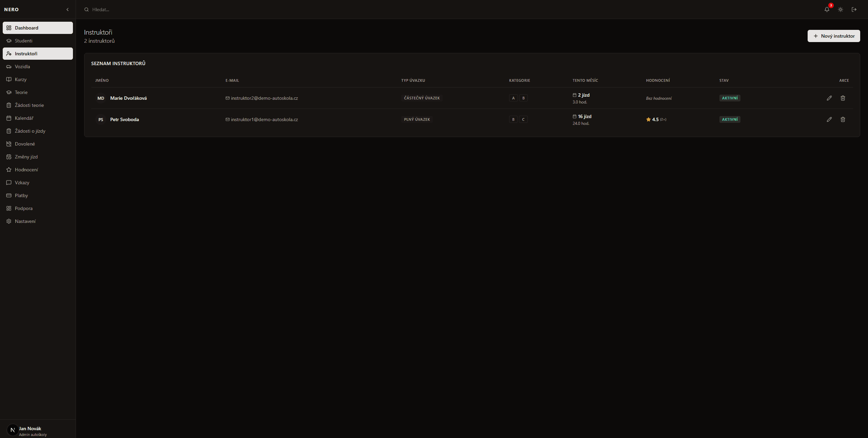The height and width of the screenshot is (438, 868).
Task: Delete Marie Dvořáková with trash icon
Action: 843,98
